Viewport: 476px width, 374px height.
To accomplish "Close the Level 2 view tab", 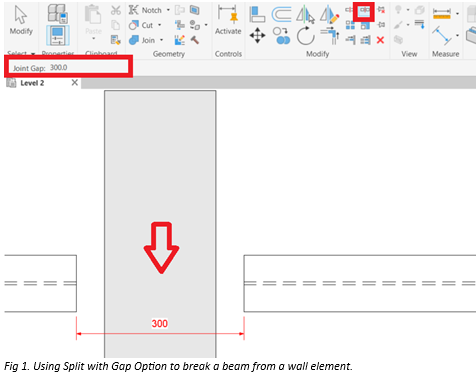I will coord(75,83).
